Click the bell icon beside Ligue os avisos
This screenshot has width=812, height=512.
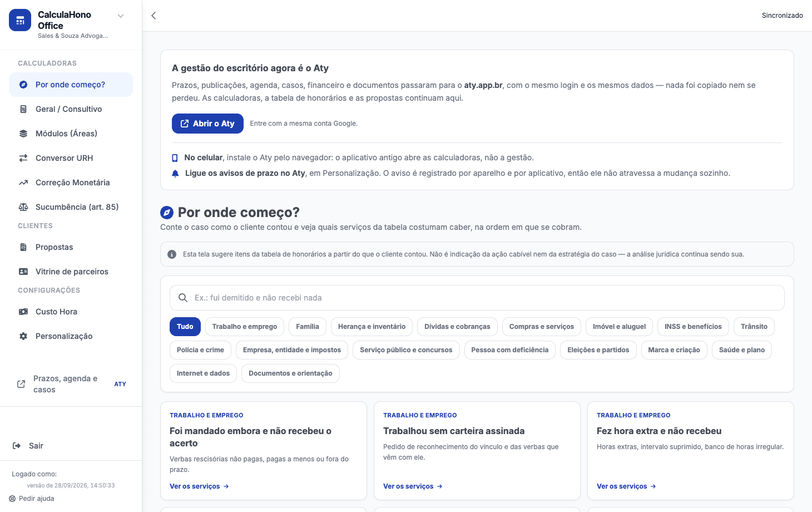pyautogui.click(x=175, y=174)
